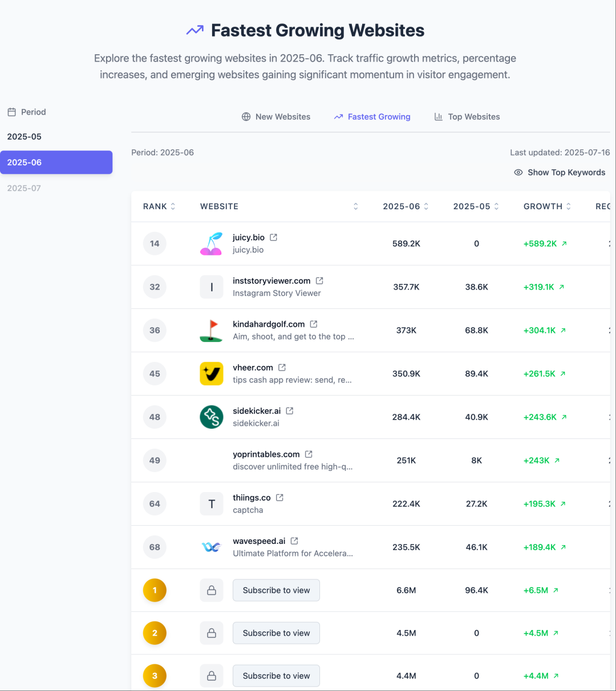Click growth value +319.1K
The width and height of the screenshot is (616, 691).
539,287
